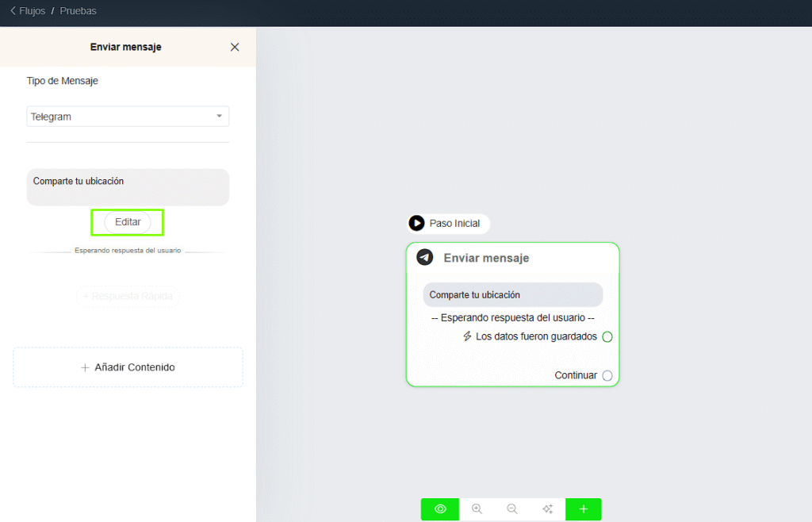Open the Flujos breadcrumb link
Viewport: 812px width, 522px height.
pos(32,11)
